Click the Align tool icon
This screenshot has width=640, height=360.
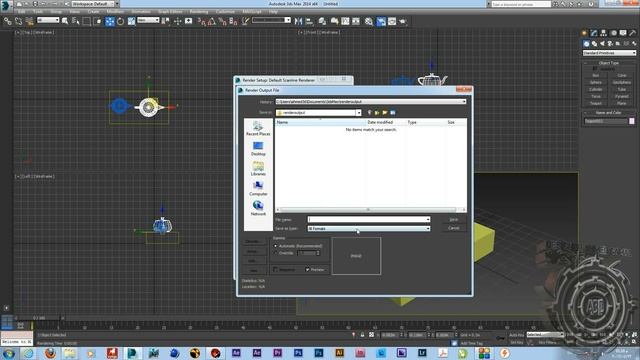pyautogui.click(x=309, y=21)
